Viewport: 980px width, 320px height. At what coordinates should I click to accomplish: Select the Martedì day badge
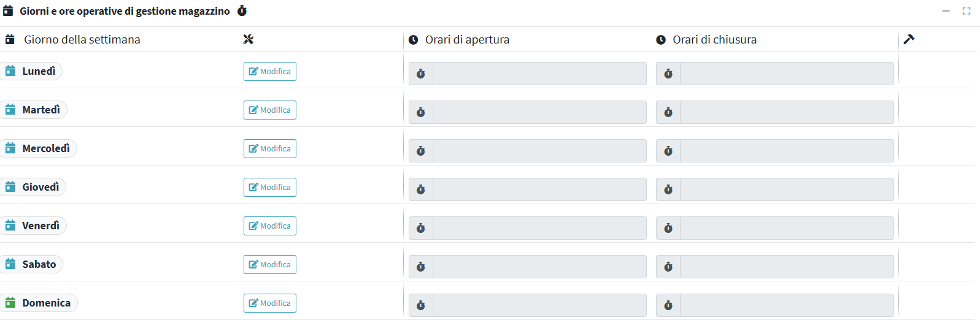34,110
